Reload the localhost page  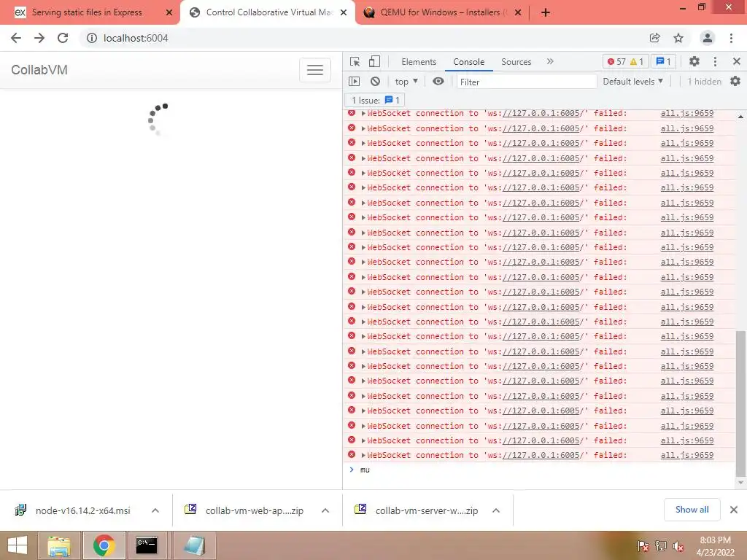pyautogui.click(x=63, y=38)
